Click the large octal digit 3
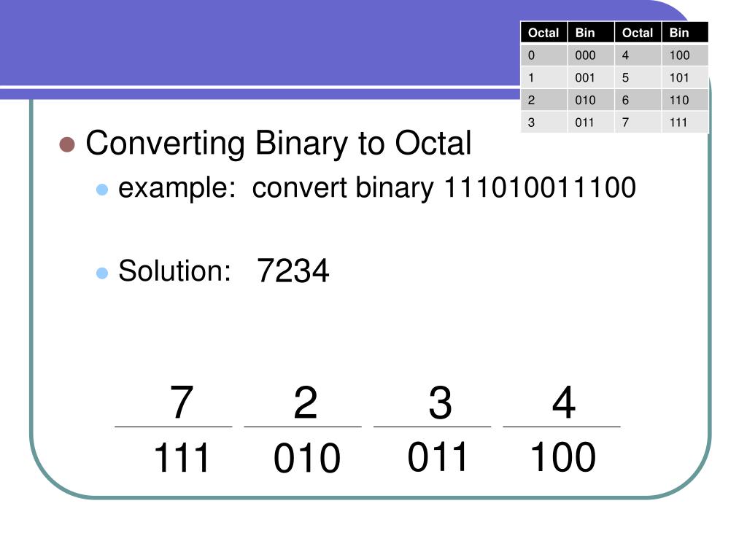Image resolution: width=747 pixels, height=560 pixels. [x=440, y=402]
